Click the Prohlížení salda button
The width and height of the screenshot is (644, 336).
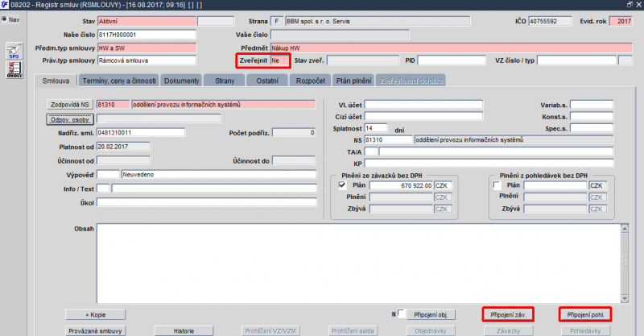click(353, 330)
